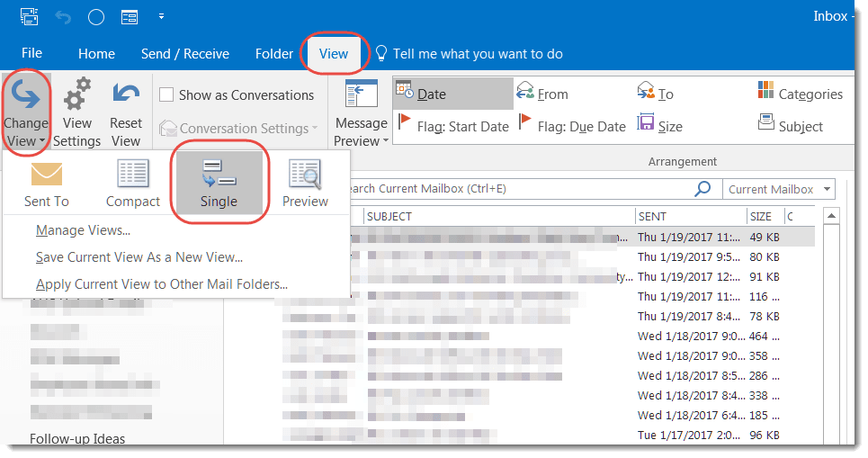Select the 286 KB message row

coord(548,375)
